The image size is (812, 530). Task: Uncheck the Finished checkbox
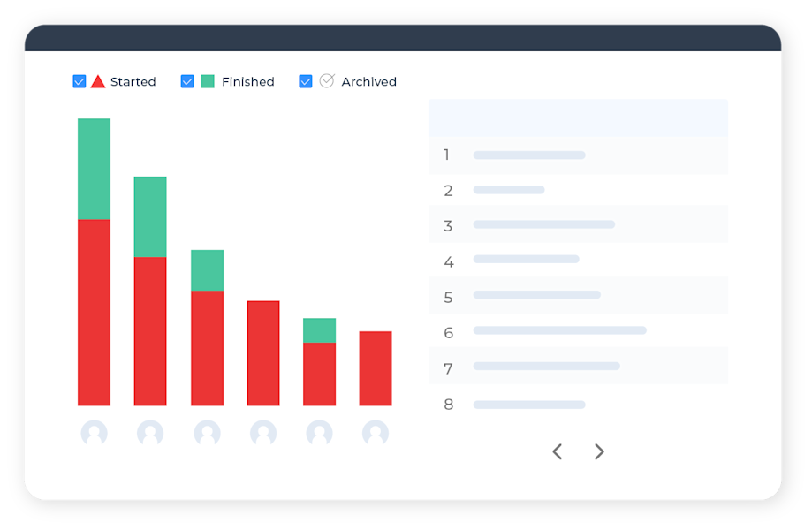[x=187, y=82]
